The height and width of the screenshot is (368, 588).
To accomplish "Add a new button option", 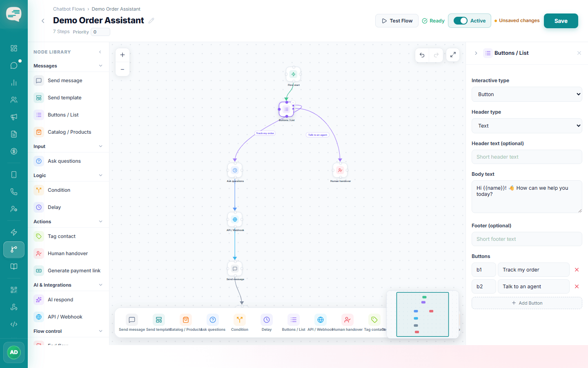I will (527, 303).
